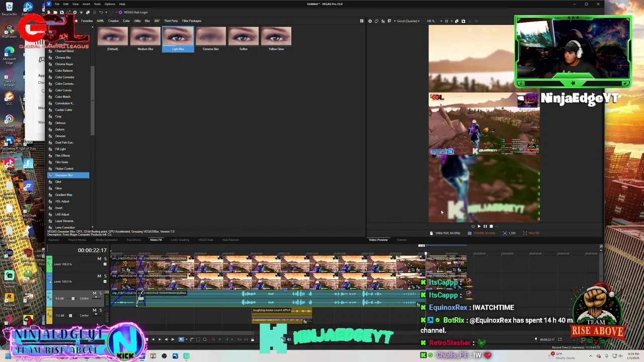Select the Yellow Glow preset thumbnail
Viewport: 644px width, 362px height.
point(276,39)
